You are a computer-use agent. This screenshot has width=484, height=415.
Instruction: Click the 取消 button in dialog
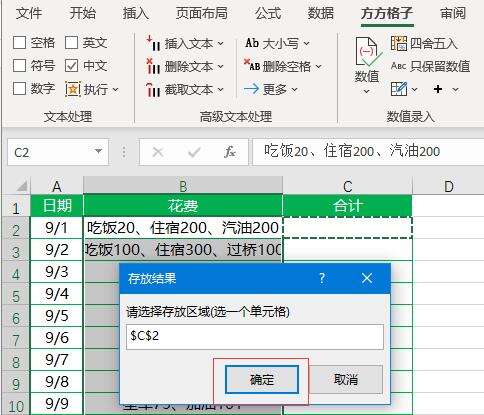(346, 380)
